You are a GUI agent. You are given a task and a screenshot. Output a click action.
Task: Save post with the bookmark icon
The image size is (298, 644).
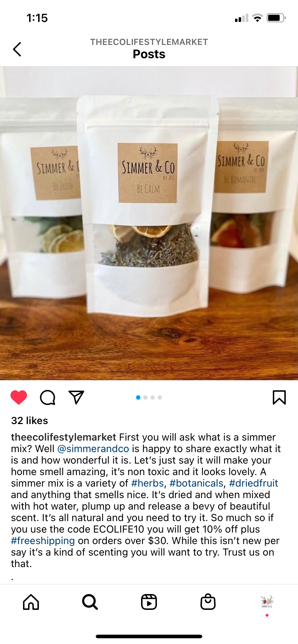tap(279, 397)
